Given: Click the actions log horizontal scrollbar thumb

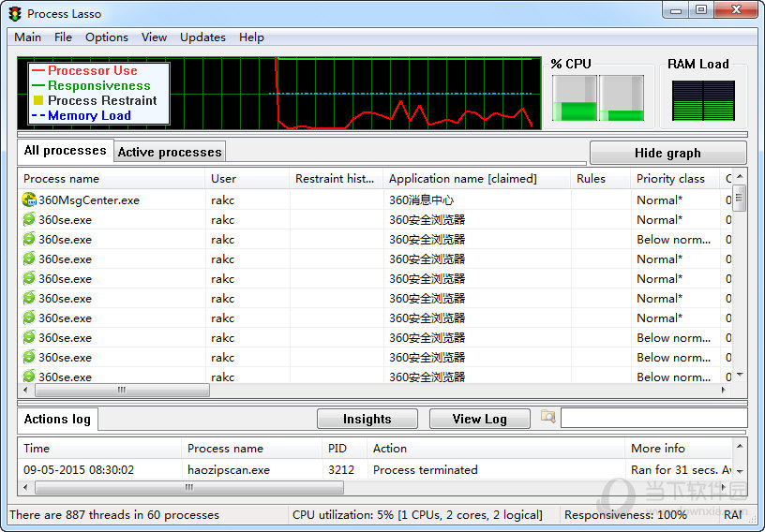Looking at the screenshot, I should pos(189,487).
